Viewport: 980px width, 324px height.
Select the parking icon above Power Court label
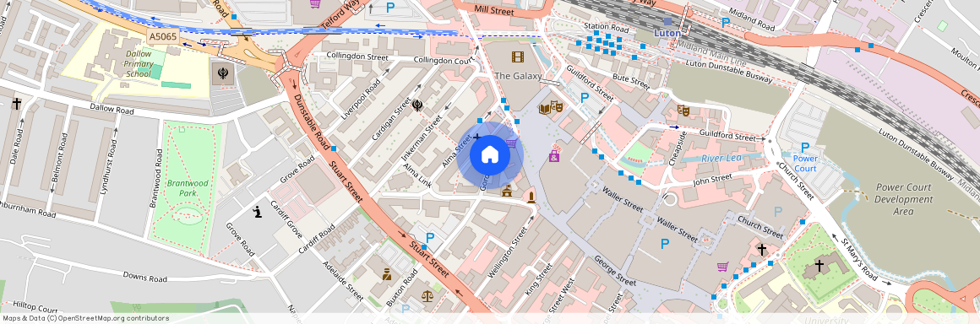[805, 148]
